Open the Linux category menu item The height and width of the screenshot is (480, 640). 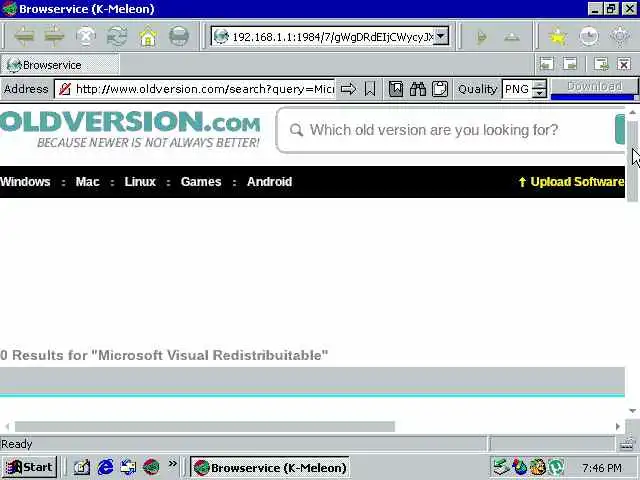click(140, 182)
